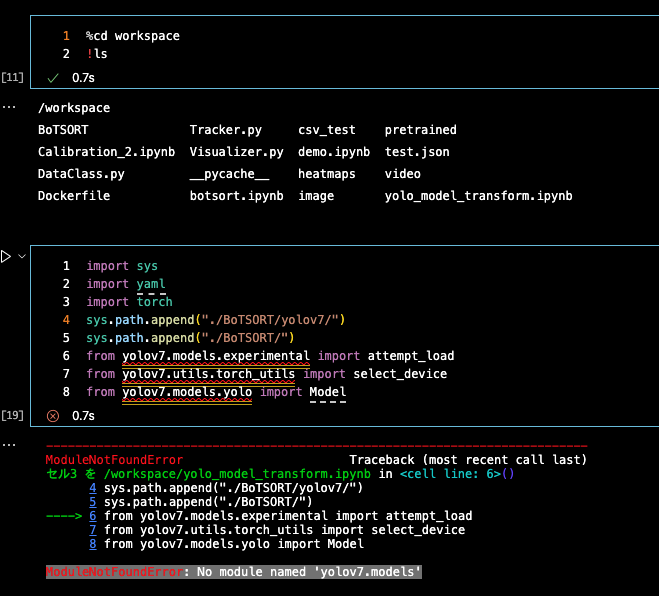Click the highlighted ModuleNotFoundError message
Image resolution: width=659 pixels, height=596 pixels.
tap(233, 572)
